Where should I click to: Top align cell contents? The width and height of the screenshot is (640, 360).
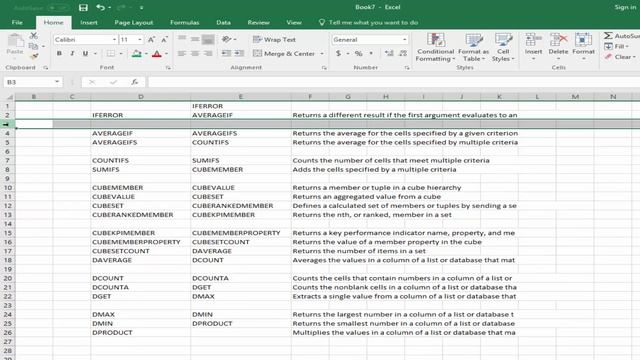pyautogui.click(x=182, y=39)
